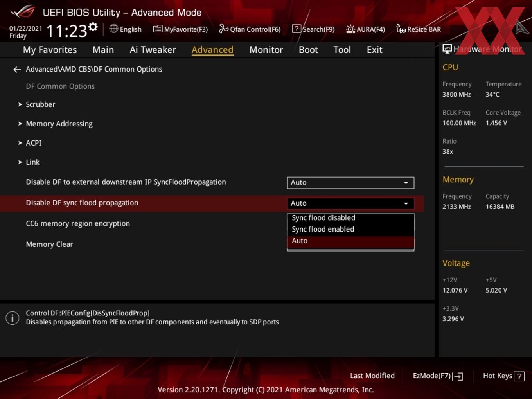Click the Disable DF sync flood propagation dropdown
532x399 pixels.
tap(350, 203)
